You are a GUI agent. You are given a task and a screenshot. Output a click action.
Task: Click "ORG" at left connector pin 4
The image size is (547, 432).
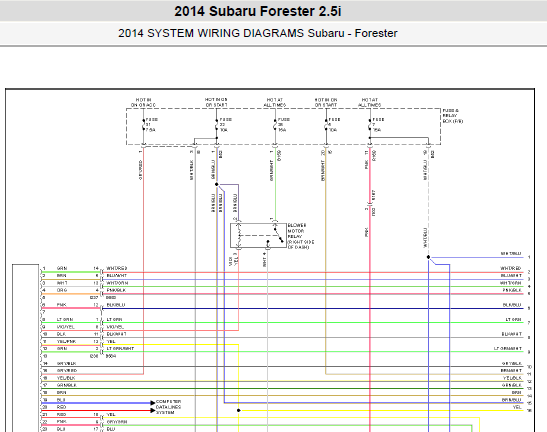(x=62, y=290)
